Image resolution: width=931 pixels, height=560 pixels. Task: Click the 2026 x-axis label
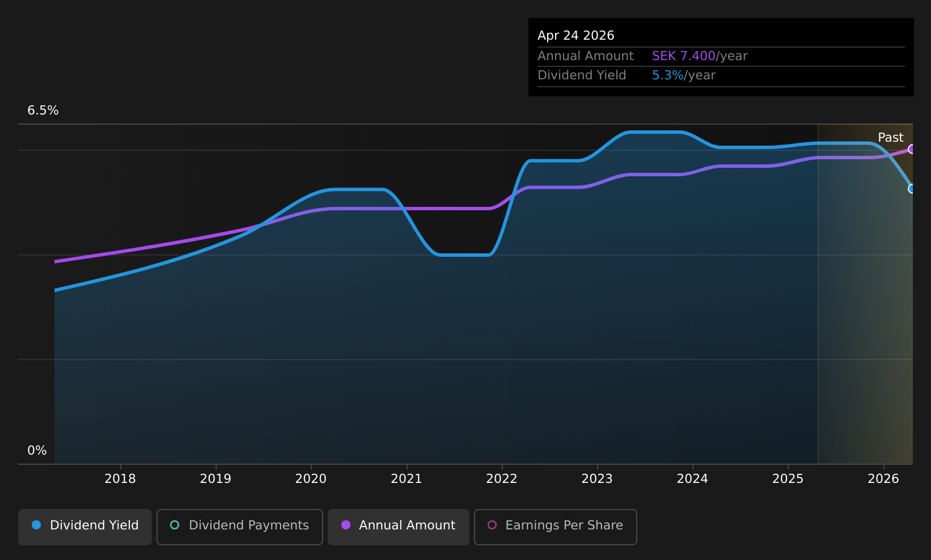[883, 479]
